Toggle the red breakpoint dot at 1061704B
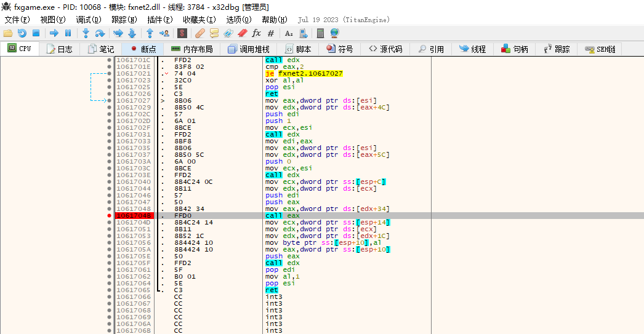The width and height of the screenshot is (644, 334). (x=109, y=215)
